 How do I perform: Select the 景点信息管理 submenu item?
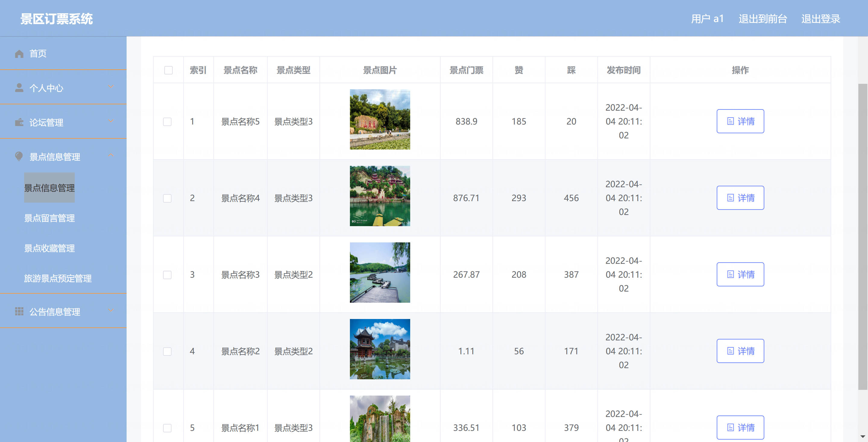coord(49,188)
